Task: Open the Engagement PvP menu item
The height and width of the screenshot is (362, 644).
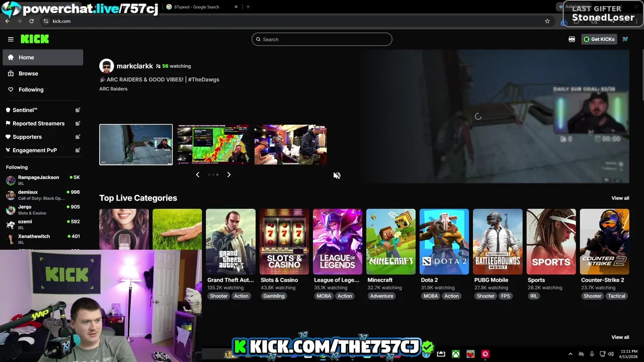Action: [43, 150]
